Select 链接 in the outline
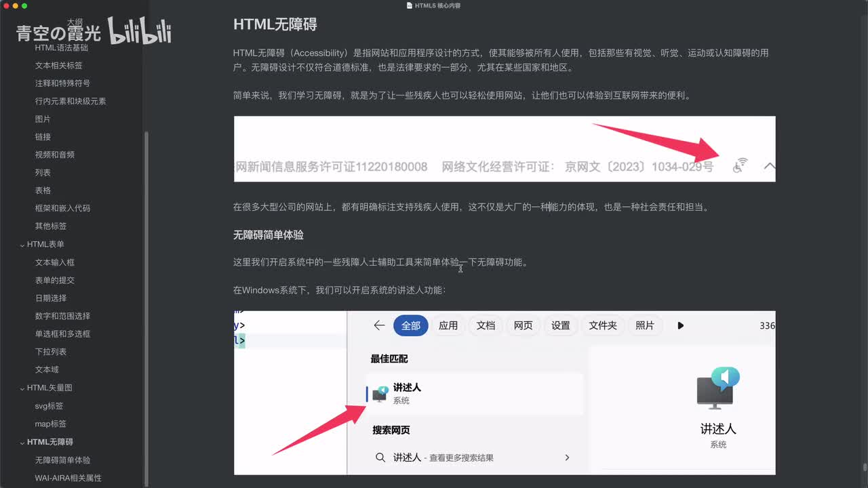Image resolution: width=868 pixels, height=488 pixels. 43,137
